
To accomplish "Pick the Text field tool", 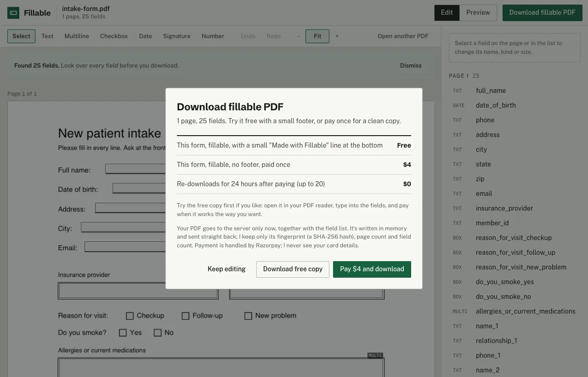I will (x=47, y=36).
